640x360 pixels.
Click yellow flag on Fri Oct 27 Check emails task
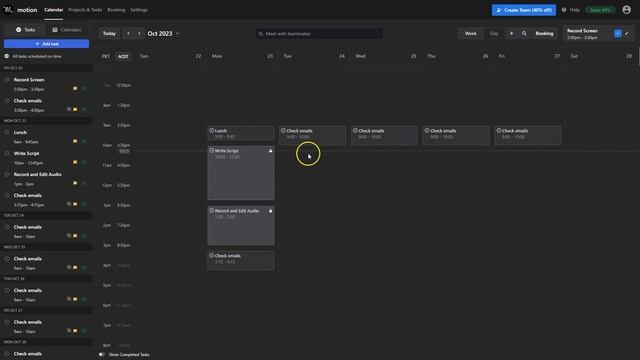tap(75, 331)
